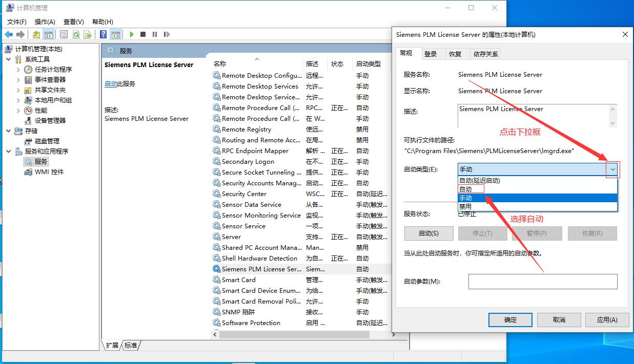This screenshot has width=634, height=364.
Task: Click the Export List toolbar icon
Action: (x=88, y=34)
